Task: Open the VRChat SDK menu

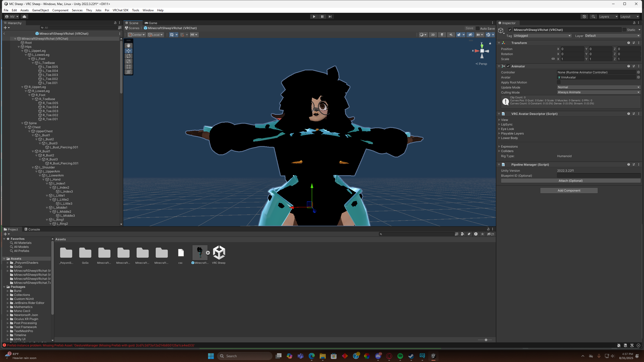Action: point(120,10)
